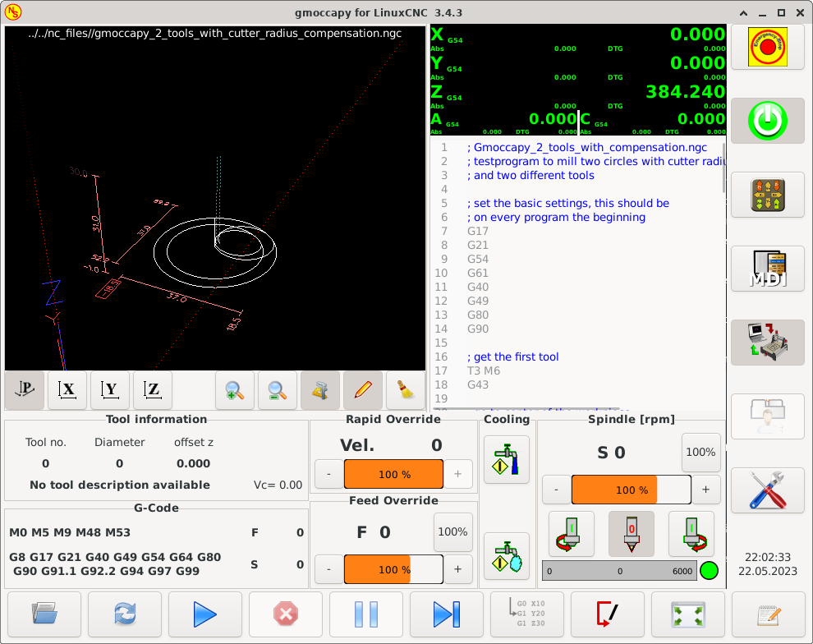The height and width of the screenshot is (644, 813).
Task: Clear the live plot with the broom
Action: click(406, 390)
